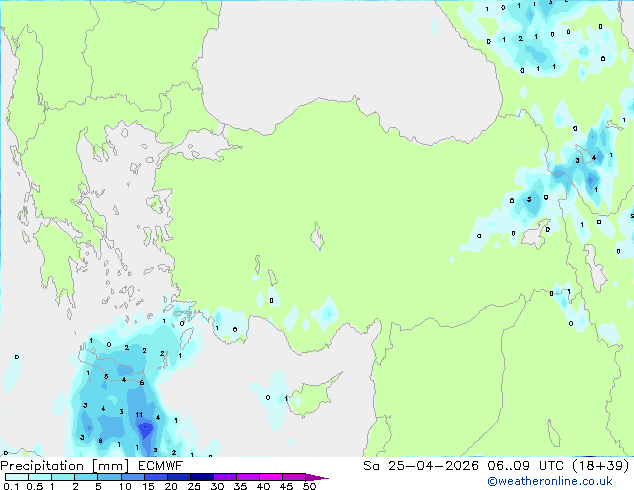
Task: Click the 25–30 mm dark blue legend swatch
Action: [x=201, y=477]
